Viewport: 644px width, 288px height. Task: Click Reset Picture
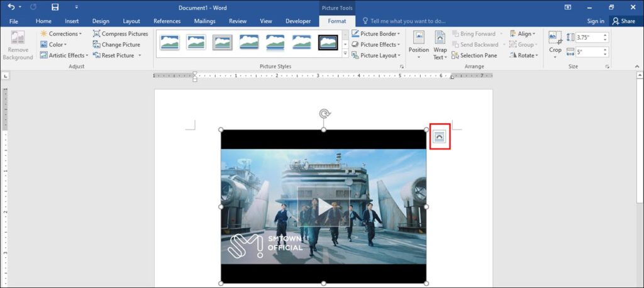[114, 55]
